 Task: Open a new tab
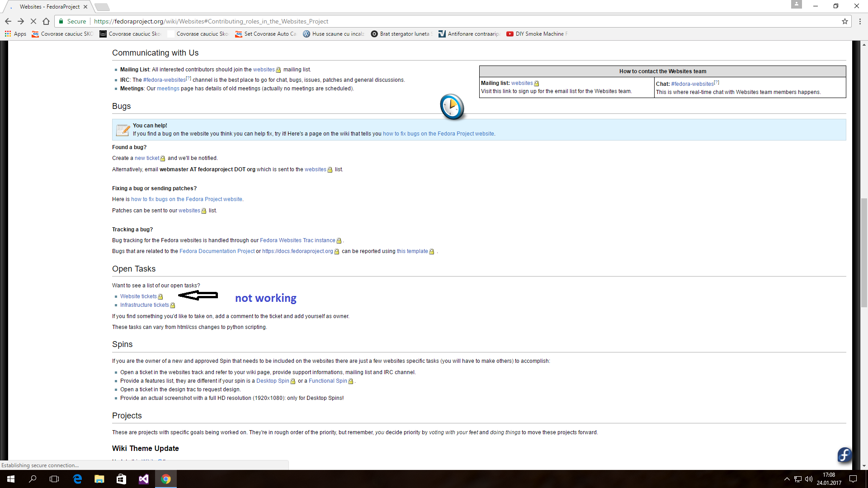102,7
